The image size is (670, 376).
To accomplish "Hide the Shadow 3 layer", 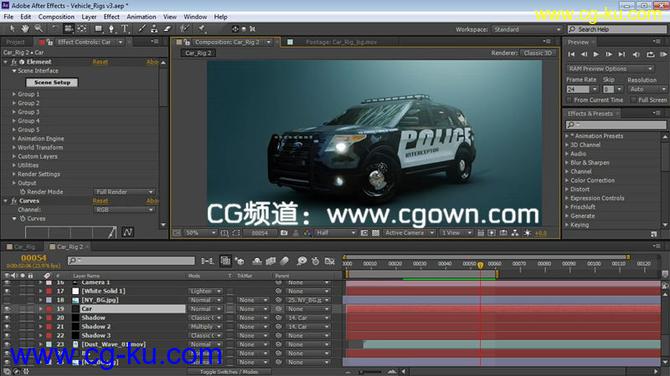I will point(7,336).
